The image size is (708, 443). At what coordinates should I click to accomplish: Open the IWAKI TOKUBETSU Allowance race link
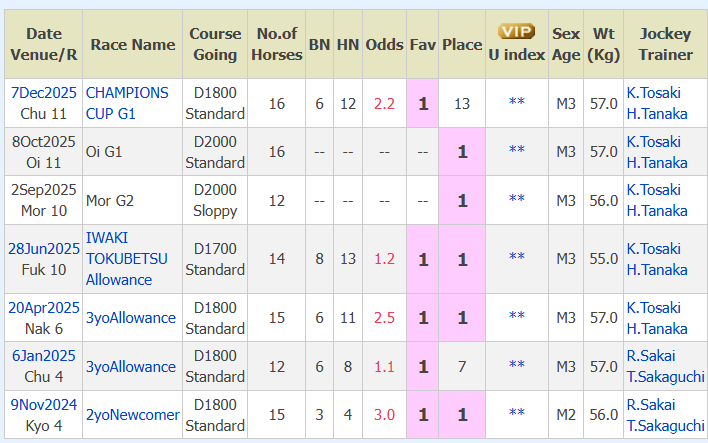127,259
